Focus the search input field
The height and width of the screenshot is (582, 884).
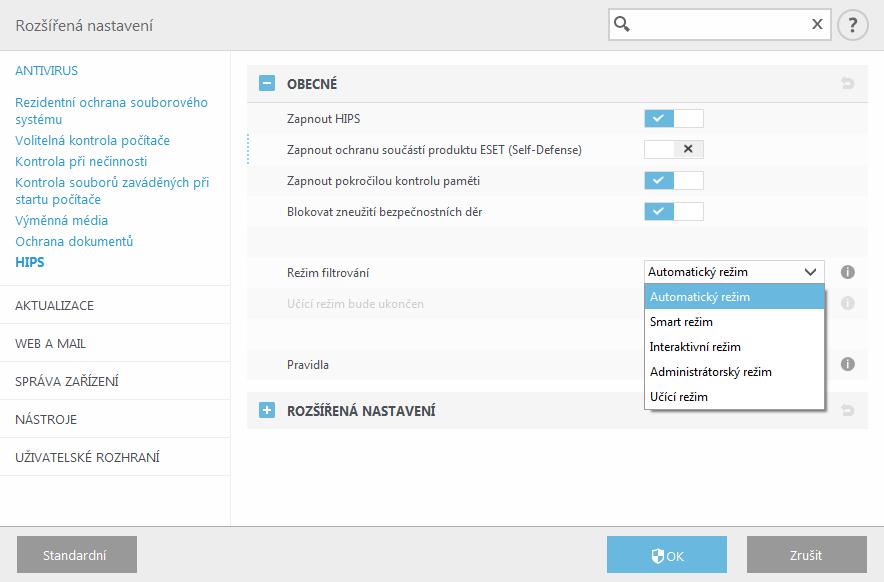pyautogui.click(x=719, y=24)
